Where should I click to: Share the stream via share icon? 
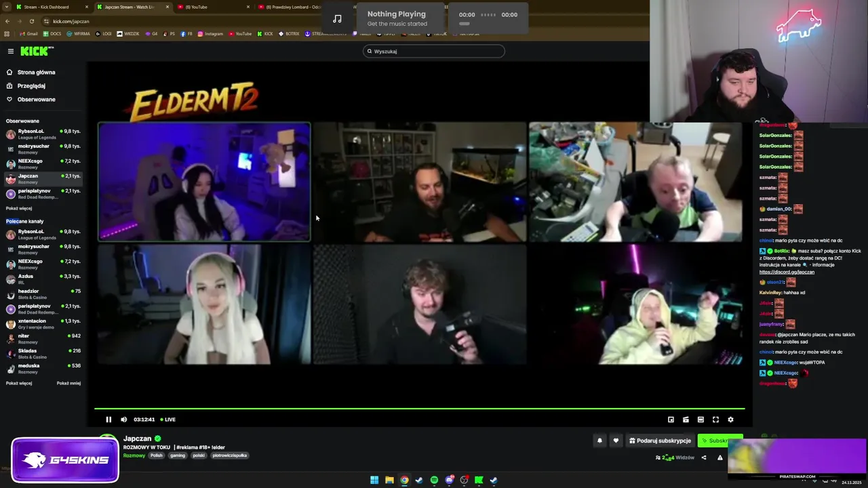point(703,457)
